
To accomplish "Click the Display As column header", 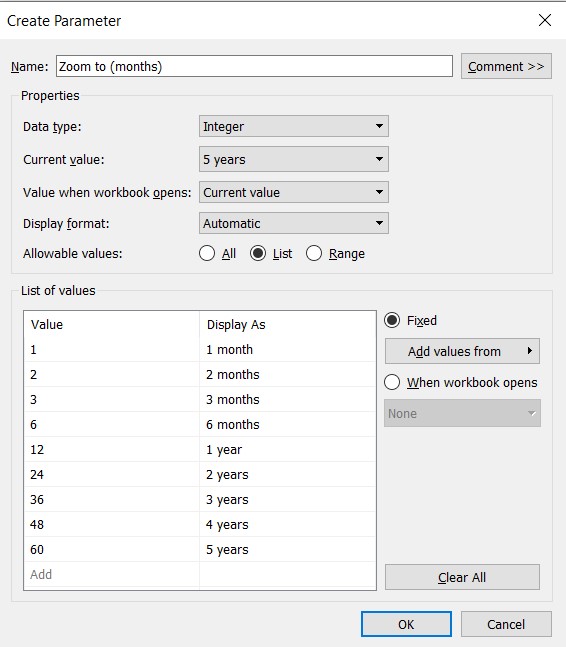I will (288, 324).
